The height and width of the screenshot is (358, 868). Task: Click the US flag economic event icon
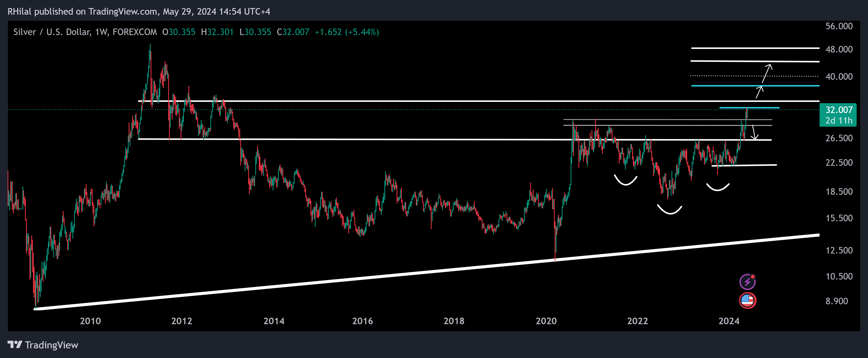pyautogui.click(x=747, y=300)
